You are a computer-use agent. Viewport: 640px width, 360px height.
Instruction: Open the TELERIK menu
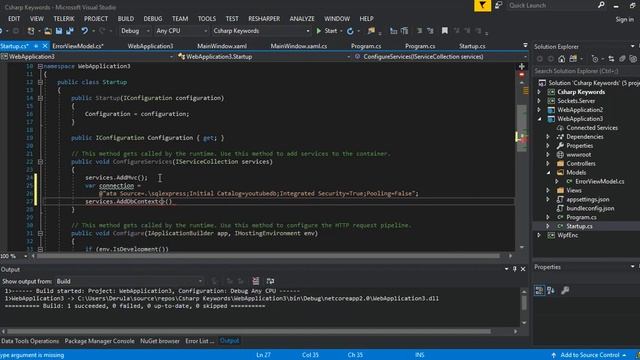pos(64,19)
